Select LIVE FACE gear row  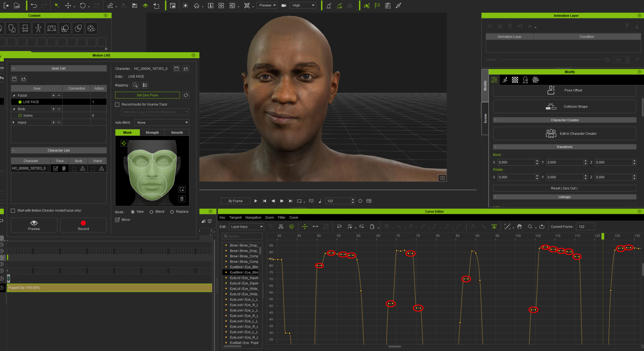[59, 102]
